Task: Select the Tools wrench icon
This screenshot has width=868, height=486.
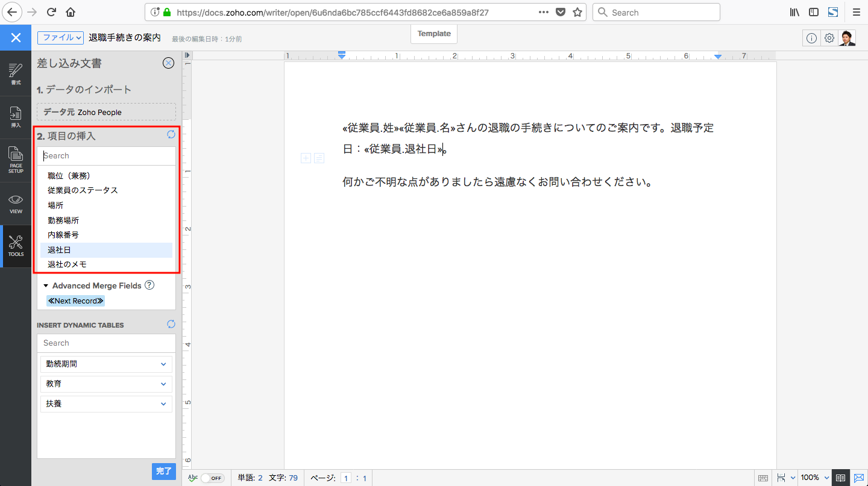Action: coord(16,246)
